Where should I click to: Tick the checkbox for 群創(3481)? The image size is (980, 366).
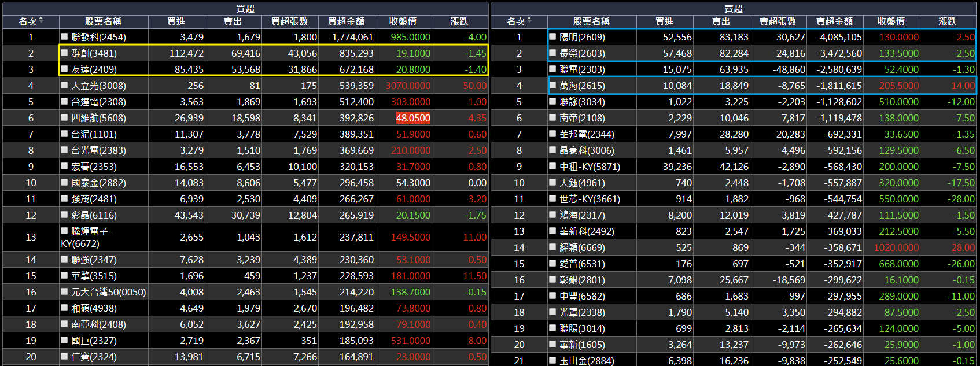65,53
